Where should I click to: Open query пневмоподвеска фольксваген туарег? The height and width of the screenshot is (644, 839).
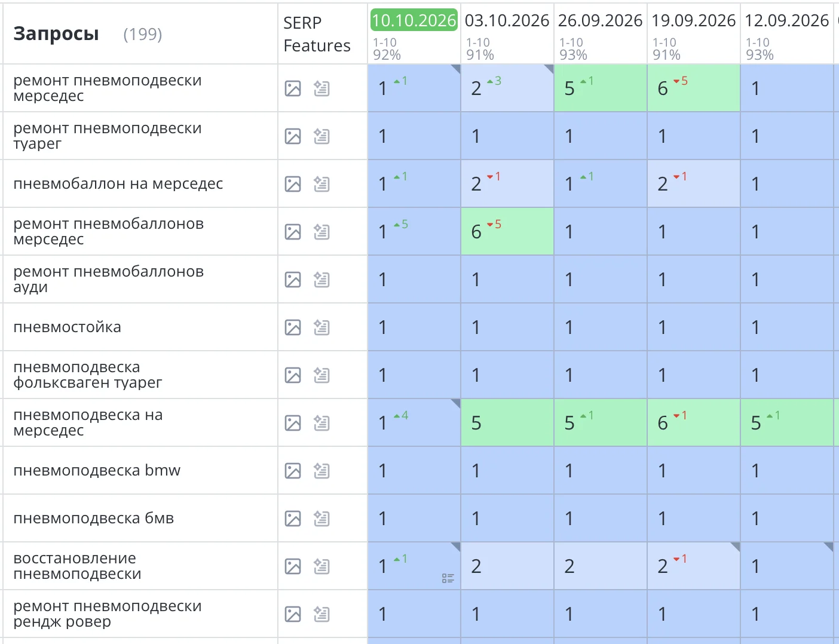click(x=88, y=375)
